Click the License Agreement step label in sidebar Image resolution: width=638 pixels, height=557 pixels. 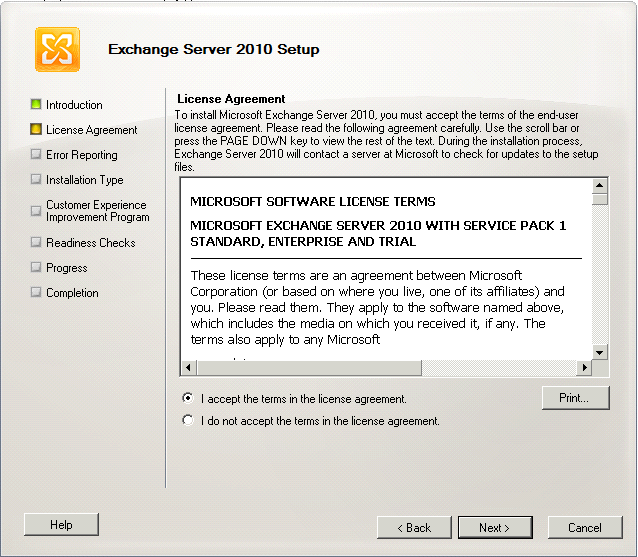tap(92, 130)
